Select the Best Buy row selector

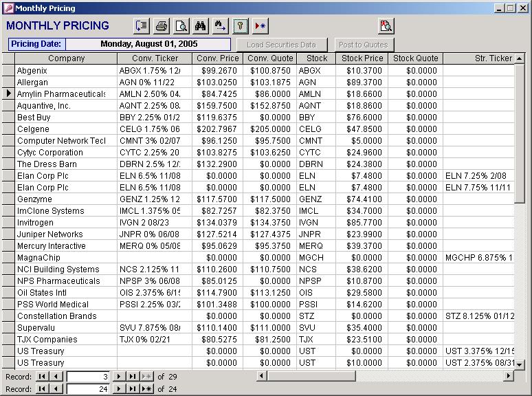coord(8,118)
